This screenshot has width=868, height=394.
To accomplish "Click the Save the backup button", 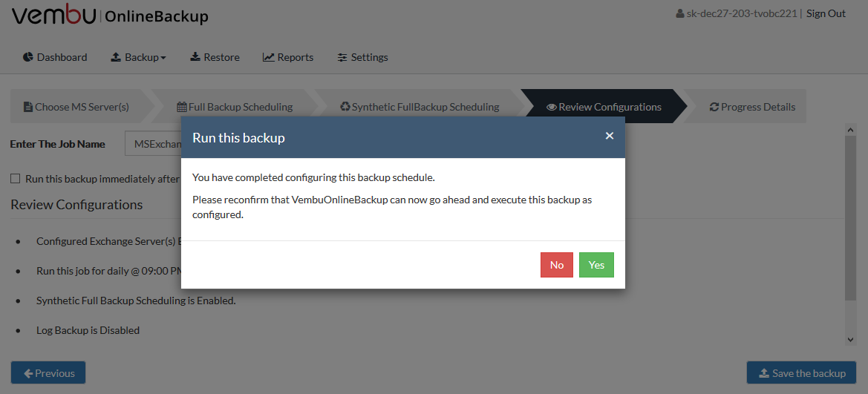I will (x=802, y=373).
